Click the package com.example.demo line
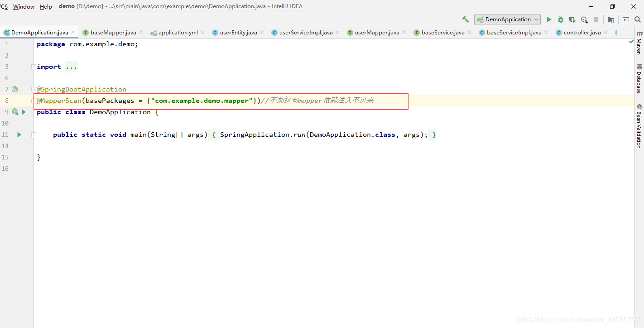 click(87, 44)
